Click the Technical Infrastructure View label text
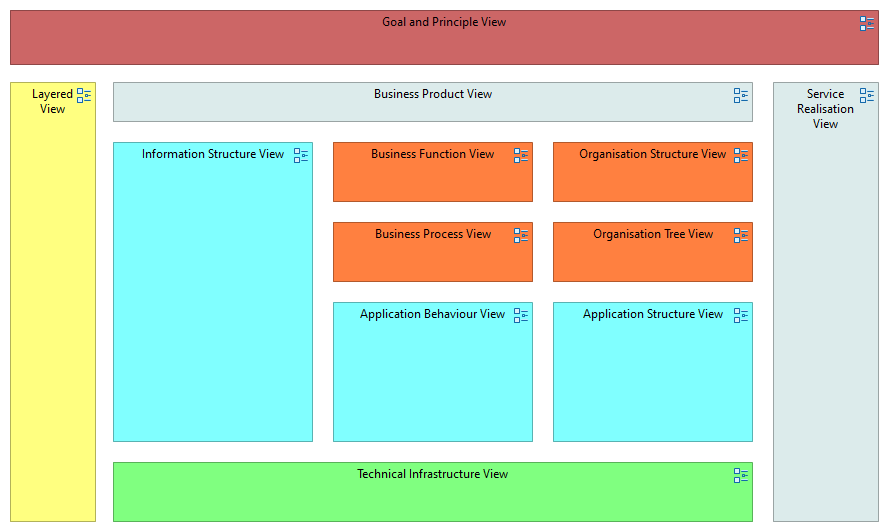This screenshot has height=532, width=889. pyautogui.click(x=432, y=474)
